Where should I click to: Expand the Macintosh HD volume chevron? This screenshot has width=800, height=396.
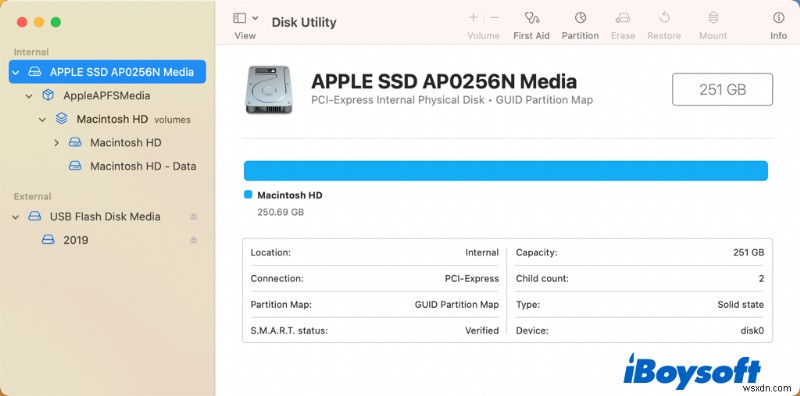(57, 142)
